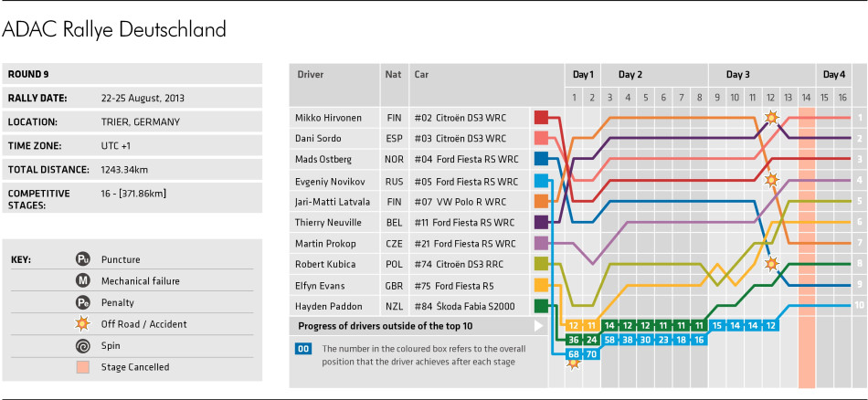Select Hayden Paddon's green swatch
The image size is (868, 400).
[541, 306]
